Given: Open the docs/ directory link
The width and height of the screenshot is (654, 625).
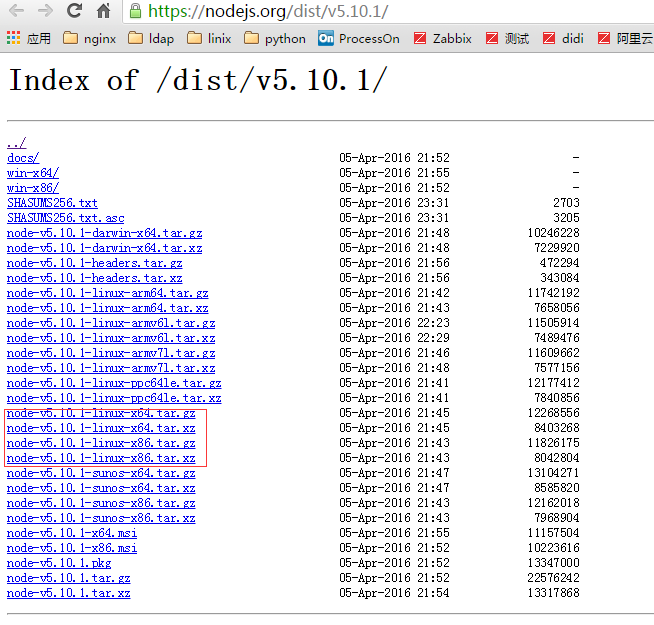Looking at the screenshot, I should [23, 158].
